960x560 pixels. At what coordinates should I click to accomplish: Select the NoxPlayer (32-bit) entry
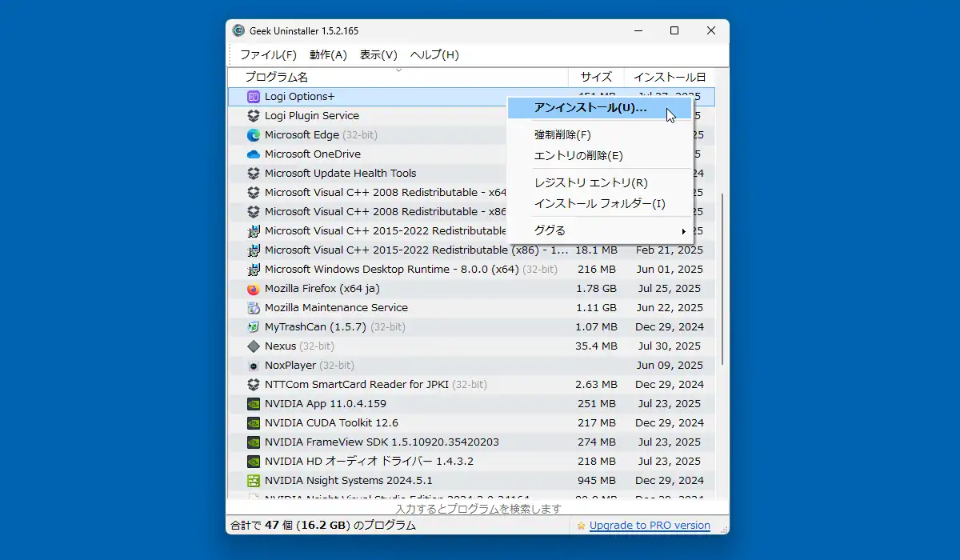point(471,366)
